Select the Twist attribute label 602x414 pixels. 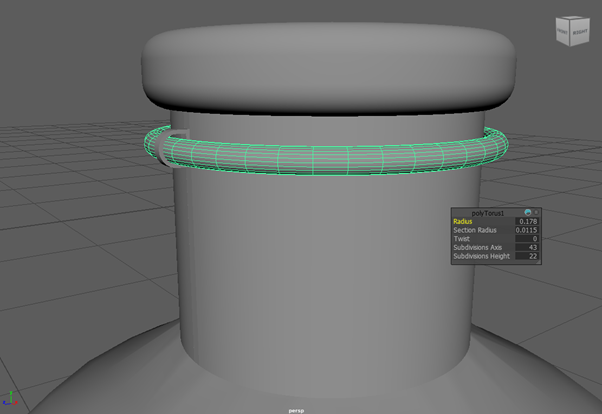pos(461,239)
